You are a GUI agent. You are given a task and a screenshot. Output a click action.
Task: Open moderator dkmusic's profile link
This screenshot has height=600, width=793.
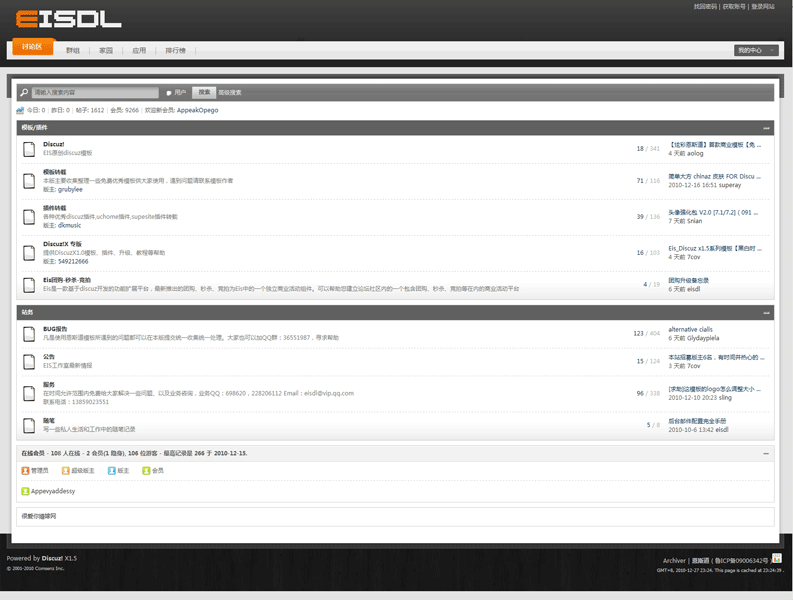coord(69,226)
